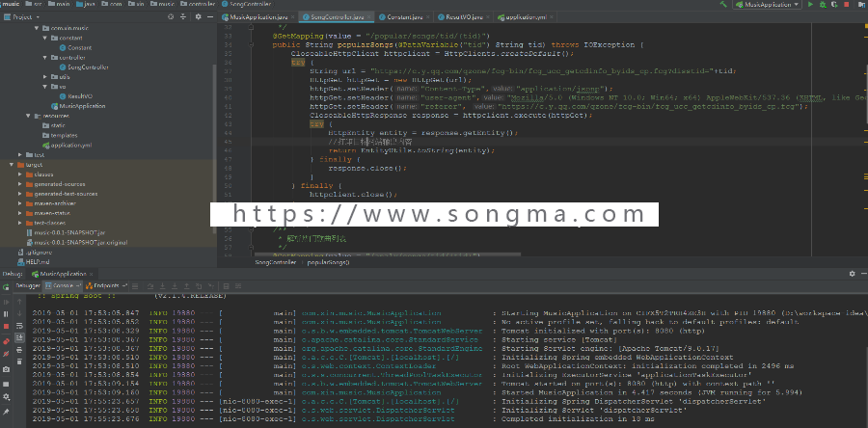Stop debug session red square in Debug sidebar
This screenshot has height=428, width=868.
point(6,326)
